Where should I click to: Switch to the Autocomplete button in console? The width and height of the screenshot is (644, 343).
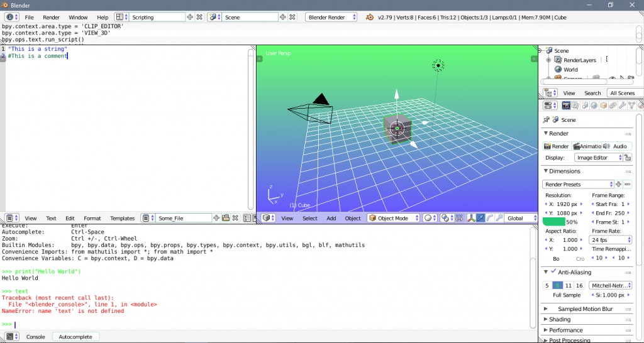(x=75, y=337)
